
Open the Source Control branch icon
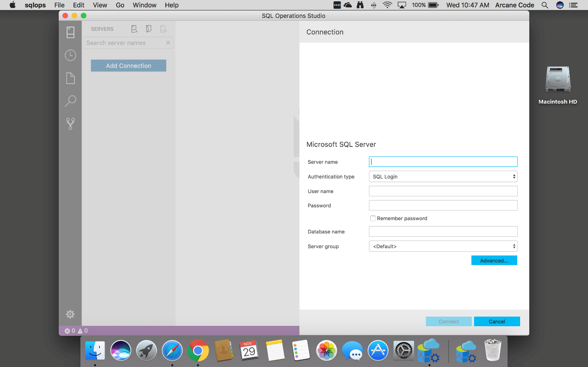point(70,124)
